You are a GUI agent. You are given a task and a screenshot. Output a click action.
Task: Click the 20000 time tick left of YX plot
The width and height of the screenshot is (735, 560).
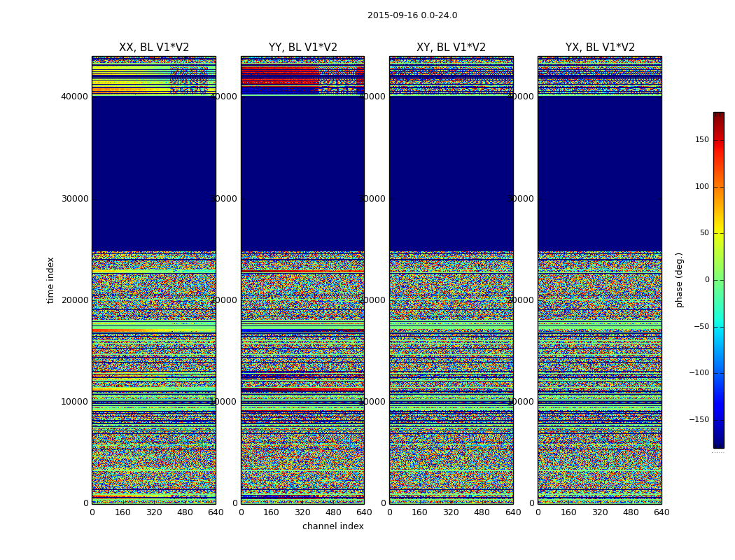(521, 300)
